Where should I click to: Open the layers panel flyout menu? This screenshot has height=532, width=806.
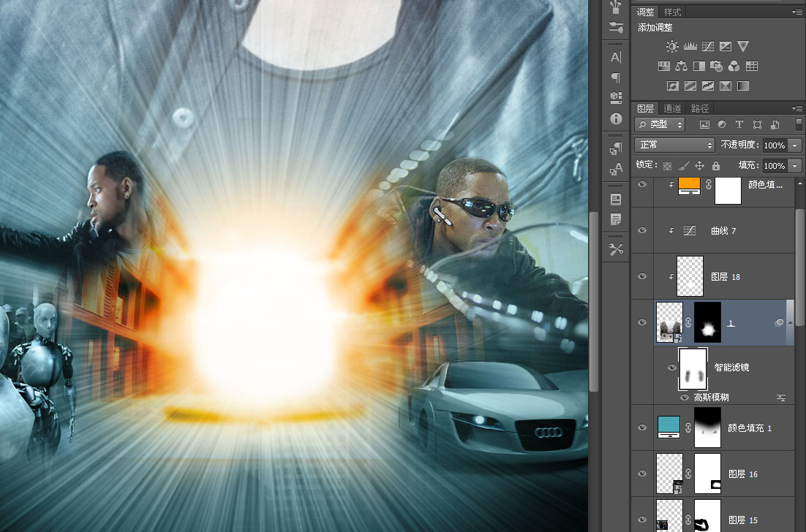(796, 108)
